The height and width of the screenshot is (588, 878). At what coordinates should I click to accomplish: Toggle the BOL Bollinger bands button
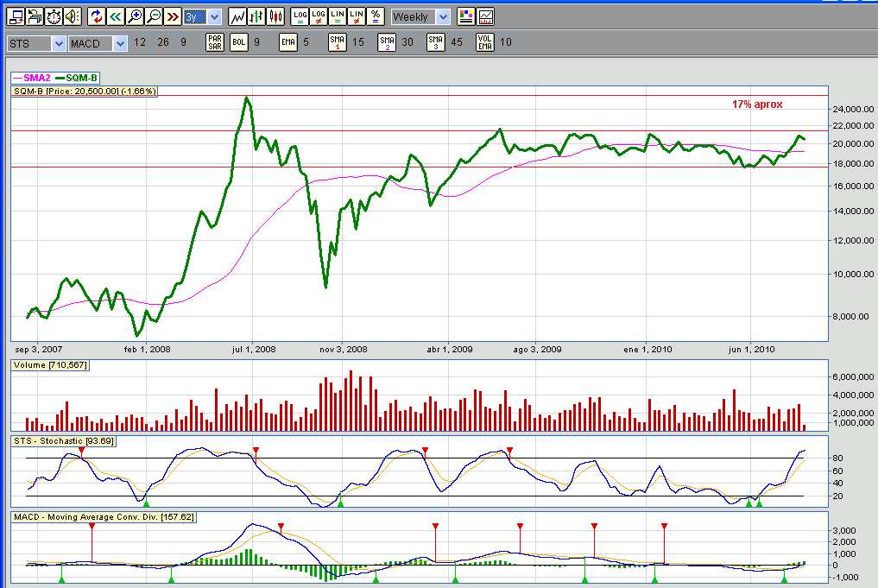pyautogui.click(x=239, y=42)
